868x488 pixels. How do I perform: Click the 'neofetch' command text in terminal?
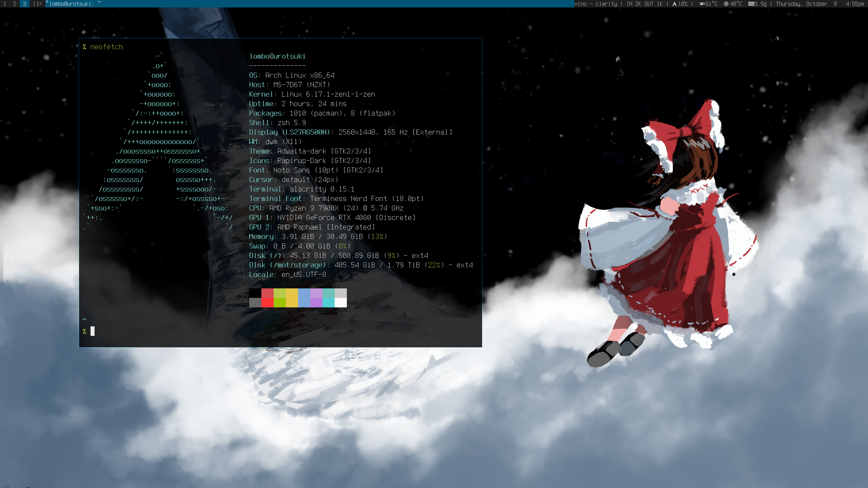pos(106,47)
